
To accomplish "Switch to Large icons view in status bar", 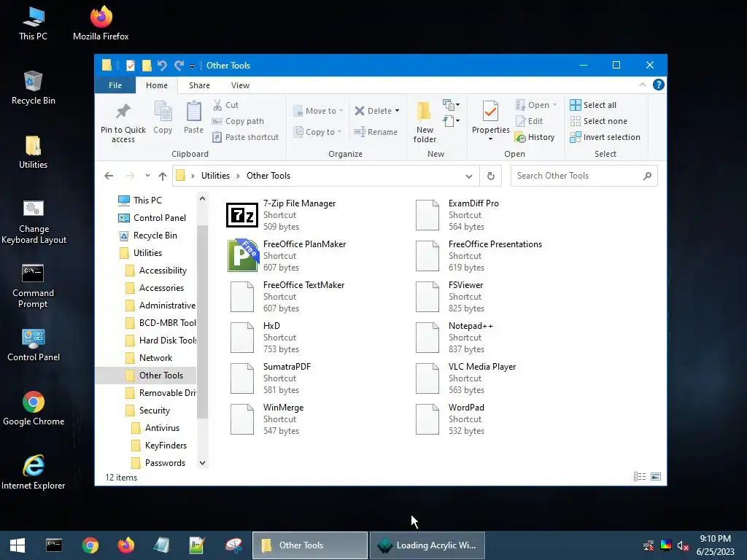I will coord(656,477).
